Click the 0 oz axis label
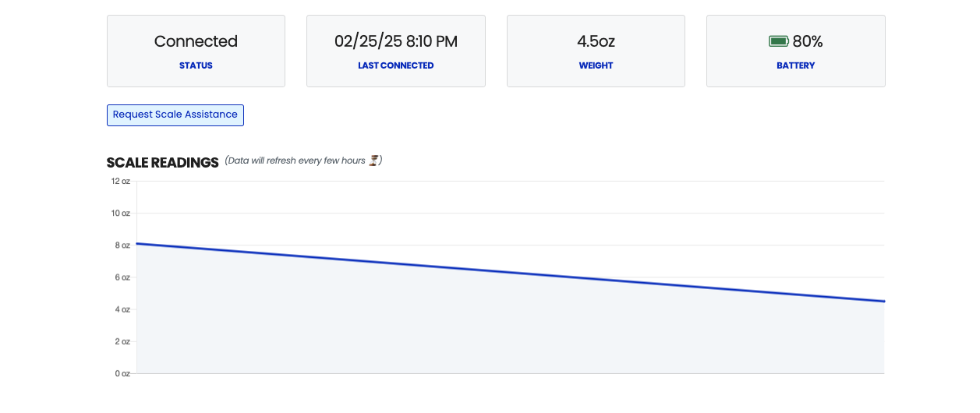Screen dimensions: 980x413 [x=121, y=373]
